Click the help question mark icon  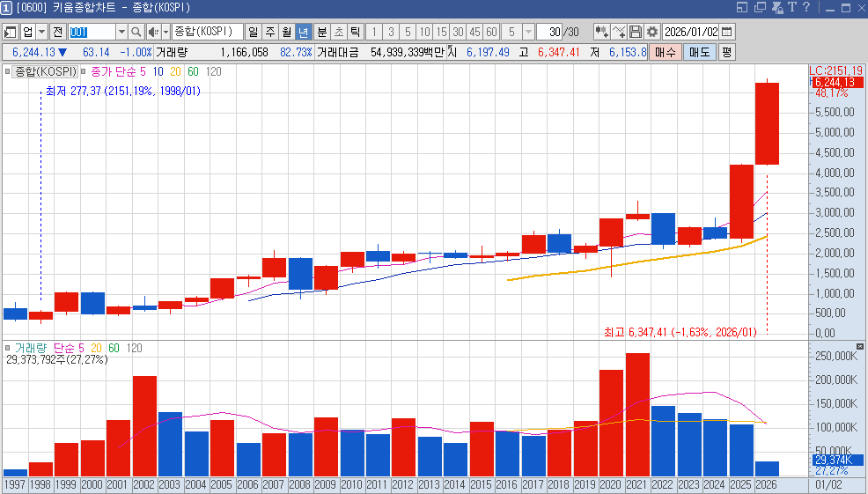[805, 8]
